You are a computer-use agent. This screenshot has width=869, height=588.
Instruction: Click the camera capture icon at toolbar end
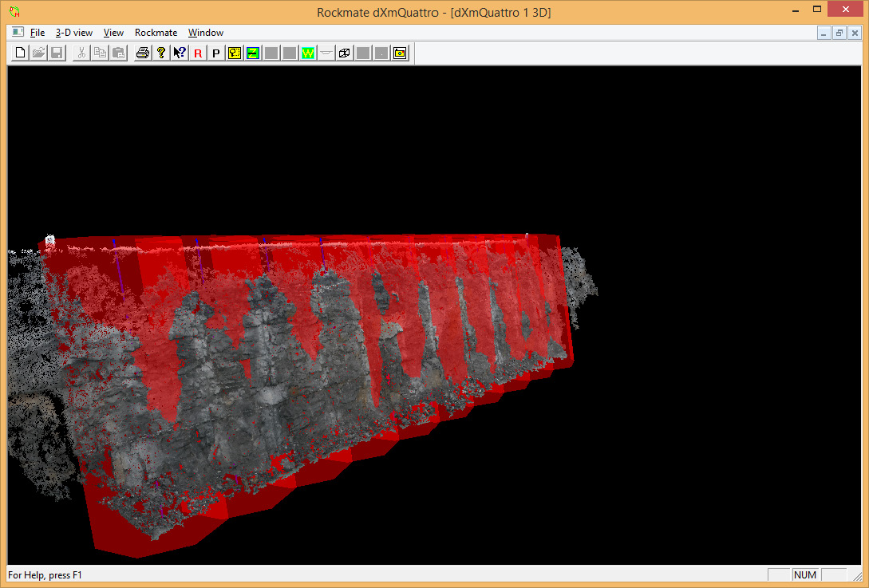(399, 52)
